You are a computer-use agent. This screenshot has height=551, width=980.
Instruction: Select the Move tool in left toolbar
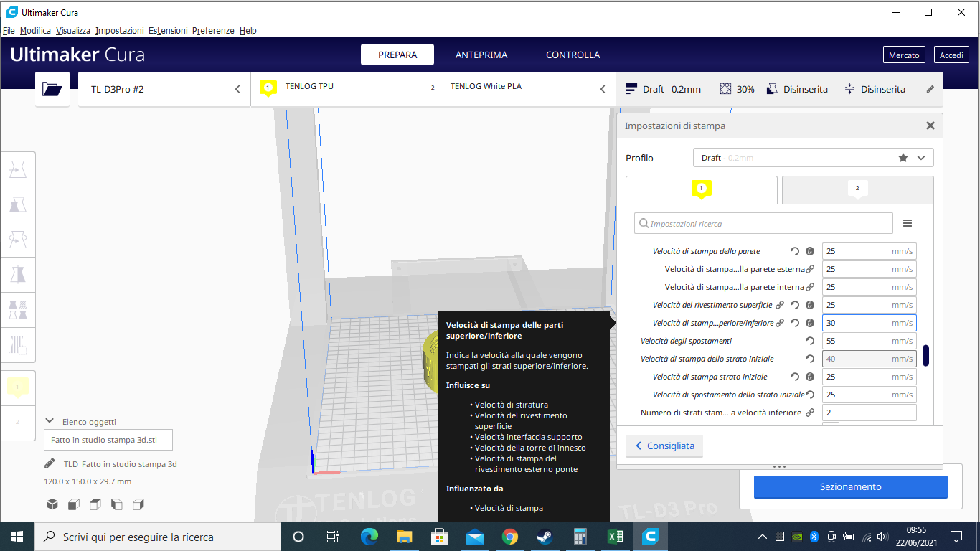click(18, 170)
